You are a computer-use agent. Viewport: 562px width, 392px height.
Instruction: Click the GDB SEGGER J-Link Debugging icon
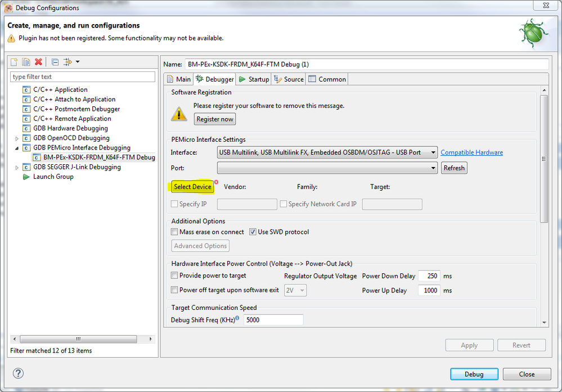(26, 167)
